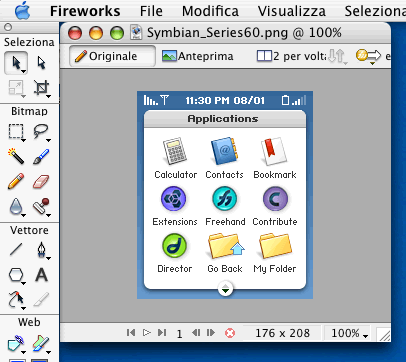
Task: Open the Apple menu
Action: coord(22,11)
